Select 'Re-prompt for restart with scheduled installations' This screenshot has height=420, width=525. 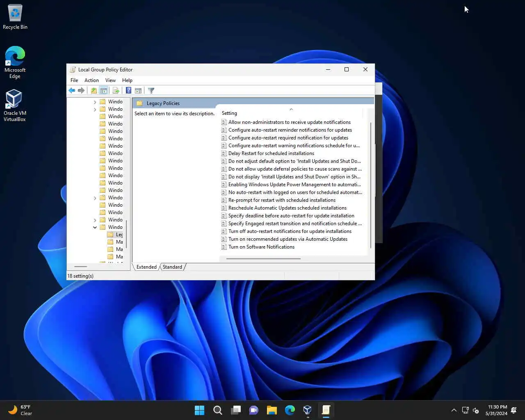coord(278,200)
